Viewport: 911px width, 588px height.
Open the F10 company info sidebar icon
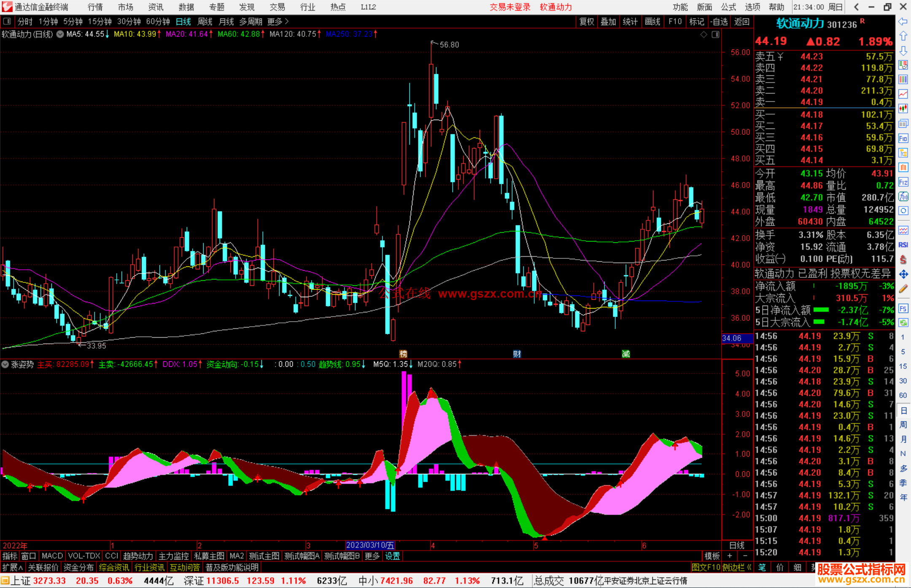pyautogui.click(x=903, y=138)
